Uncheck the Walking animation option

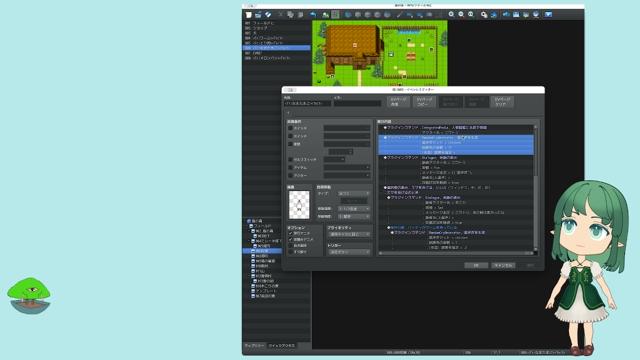pyautogui.click(x=290, y=233)
